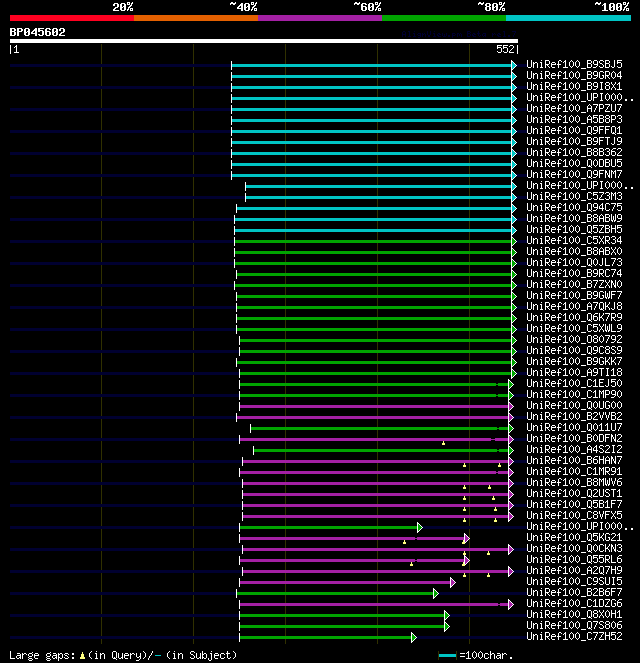Select the UniRef100_Q94C75 entry
Viewport: 640px width, 663px height.
pos(574,207)
